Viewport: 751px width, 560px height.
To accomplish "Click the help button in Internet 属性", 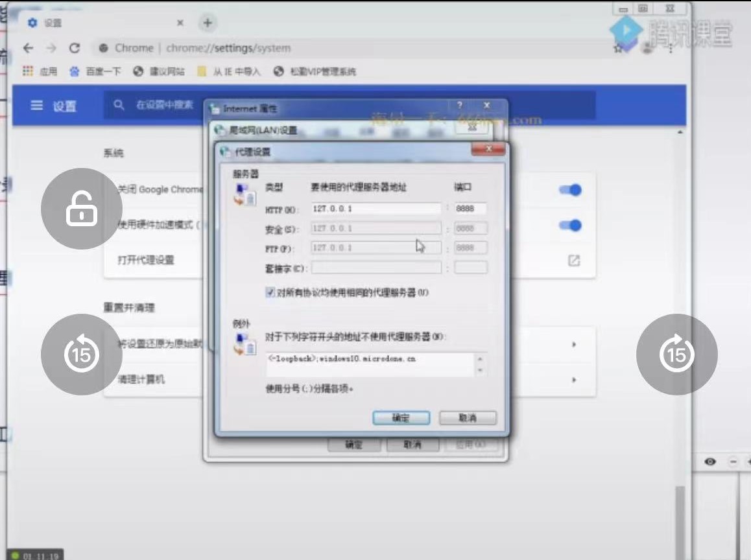I will pos(459,105).
